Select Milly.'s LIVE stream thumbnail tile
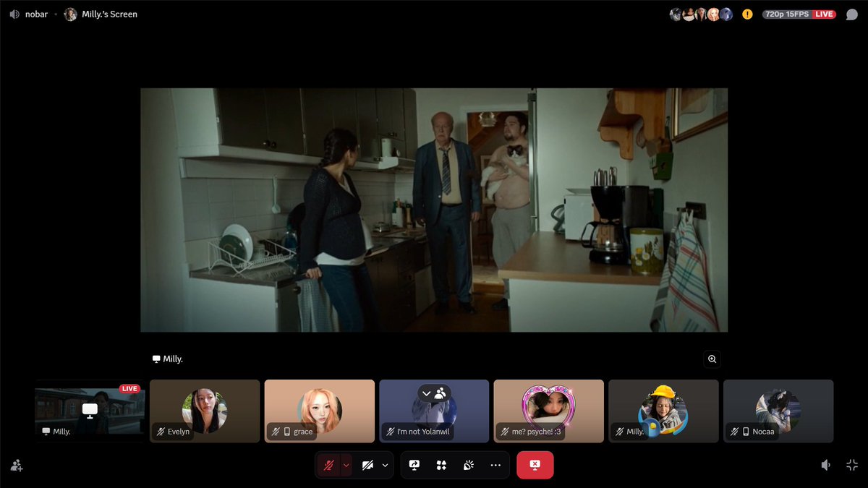 pyautogui.click(x=90, y=411)
